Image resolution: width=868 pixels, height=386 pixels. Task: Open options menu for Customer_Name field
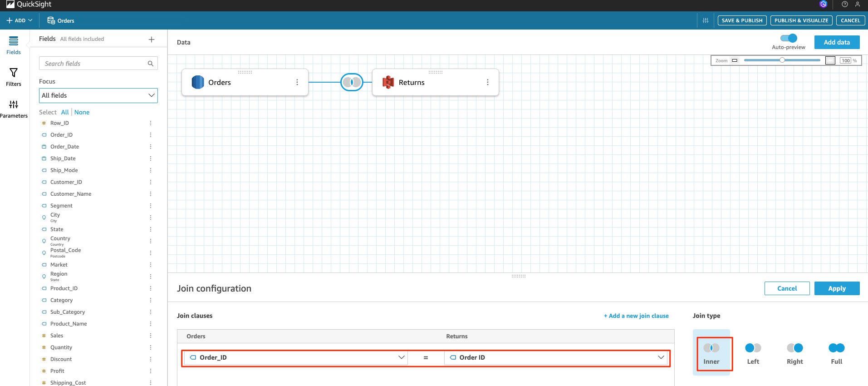151,194
